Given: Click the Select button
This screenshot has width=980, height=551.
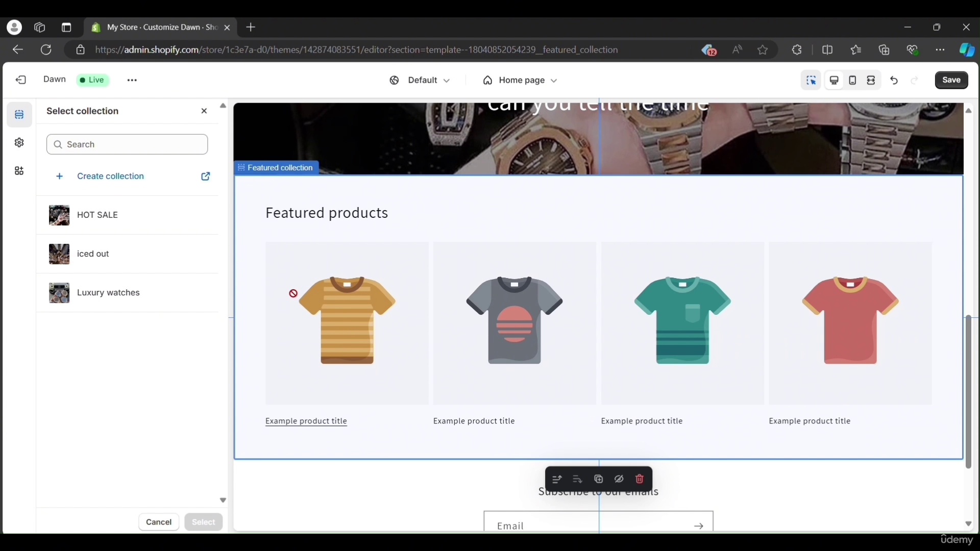Looking at the screenshot, I should pos(203,521).
